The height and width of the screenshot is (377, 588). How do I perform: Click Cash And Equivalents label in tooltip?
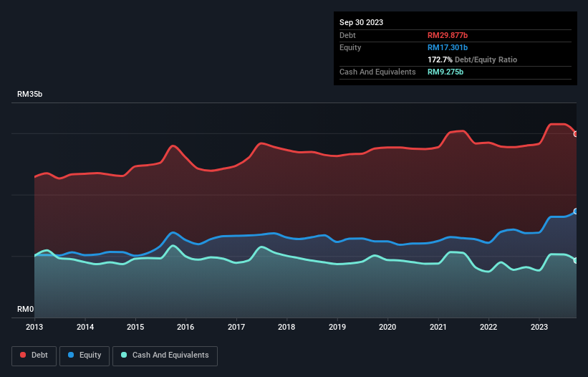coord(377,72)
